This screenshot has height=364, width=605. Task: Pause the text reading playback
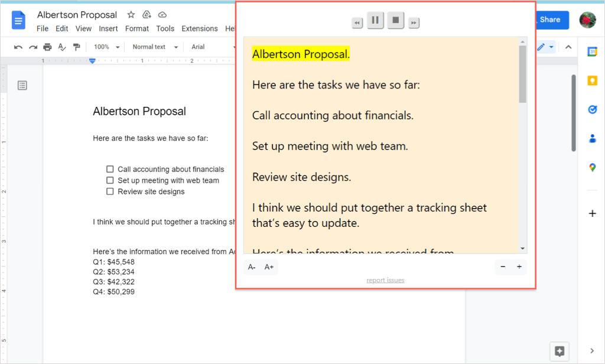pos(375,21)
